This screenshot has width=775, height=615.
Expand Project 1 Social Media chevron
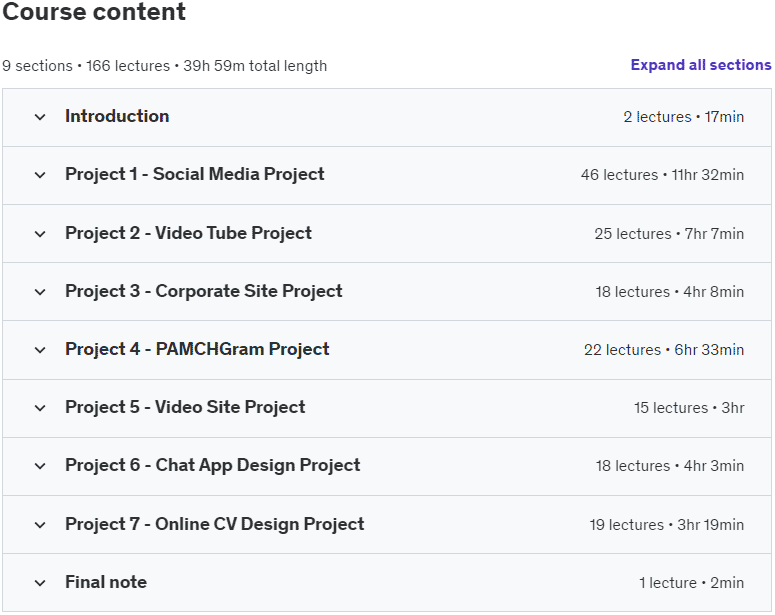[x=40, y=175]
